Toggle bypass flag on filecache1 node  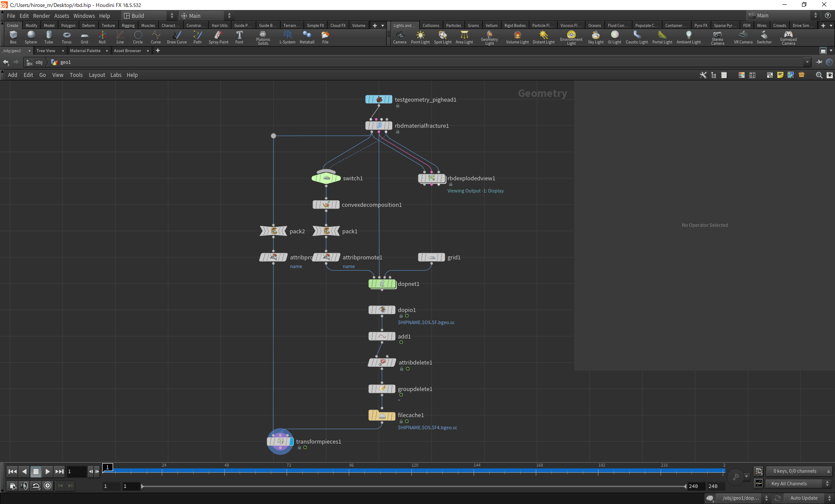pyautogui.click(x=371, y=415)
